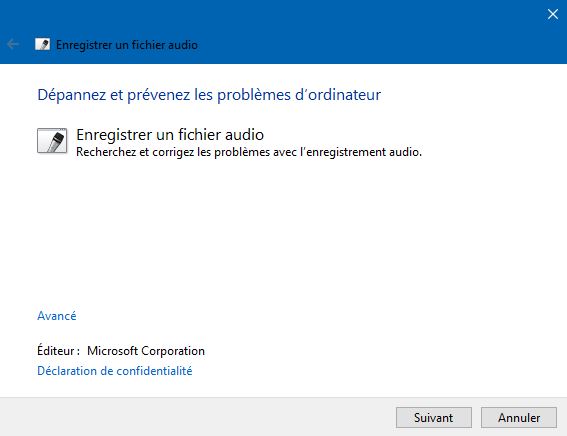Click the heading Dépannez et prévenez les problèmes d'ordinateur
The height and width of the screenshot is (436, 567).
click(209, 95)
